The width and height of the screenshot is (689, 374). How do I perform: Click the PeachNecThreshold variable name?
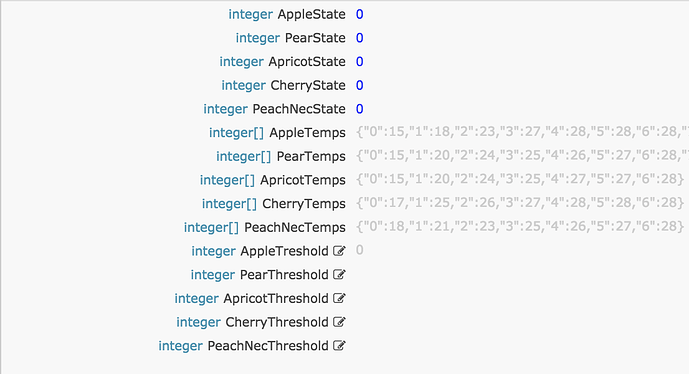(268, 346)
